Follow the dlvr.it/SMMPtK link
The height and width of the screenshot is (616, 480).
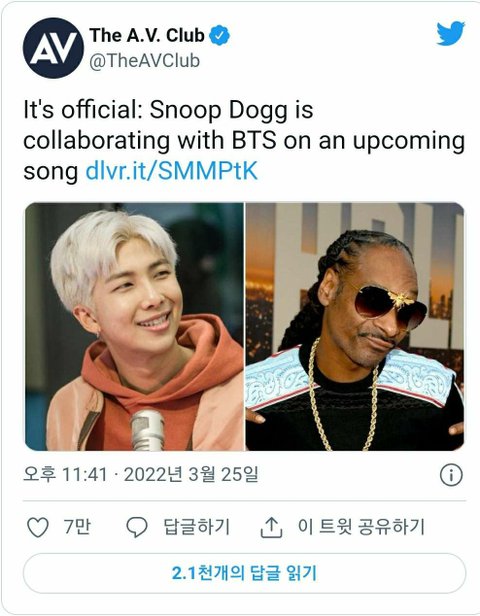172,171
